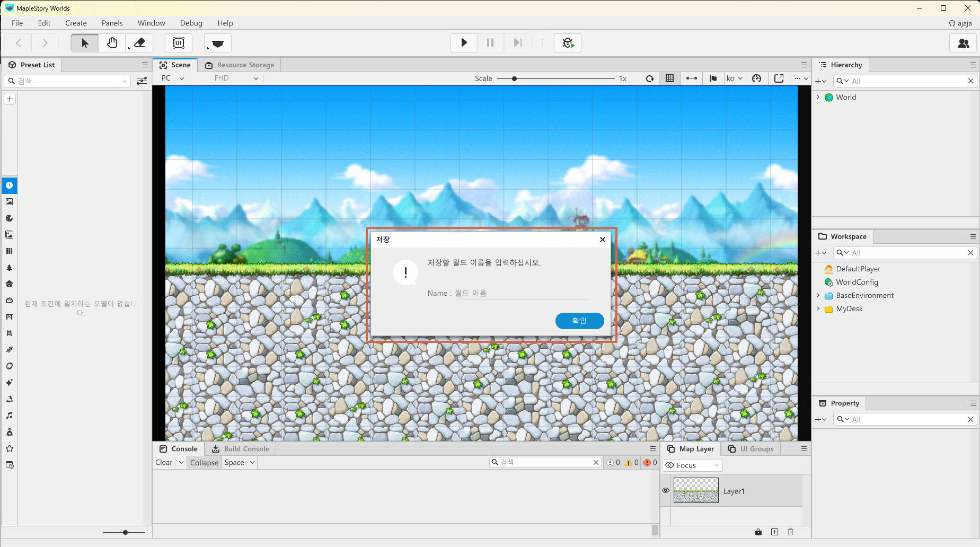The height and width of the screenshot is (547, 980).
Task: Pop out scene with the external window icon
Action: coord(779,78)
